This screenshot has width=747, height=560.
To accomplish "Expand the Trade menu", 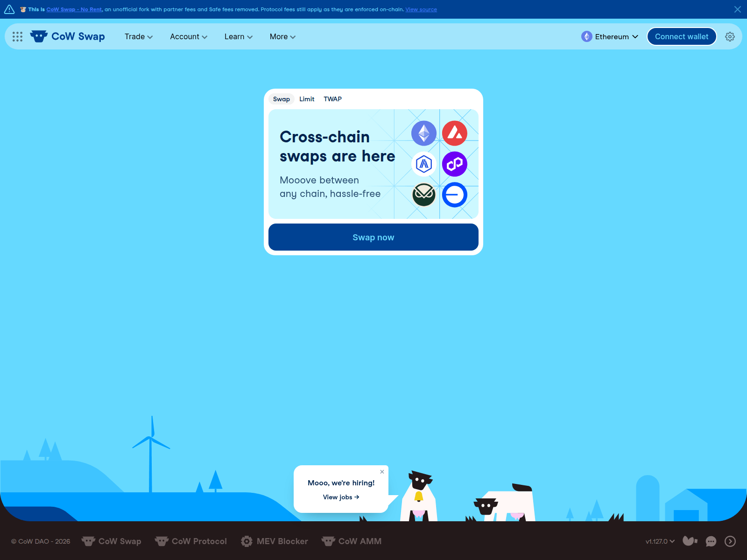I will (139, 36).
